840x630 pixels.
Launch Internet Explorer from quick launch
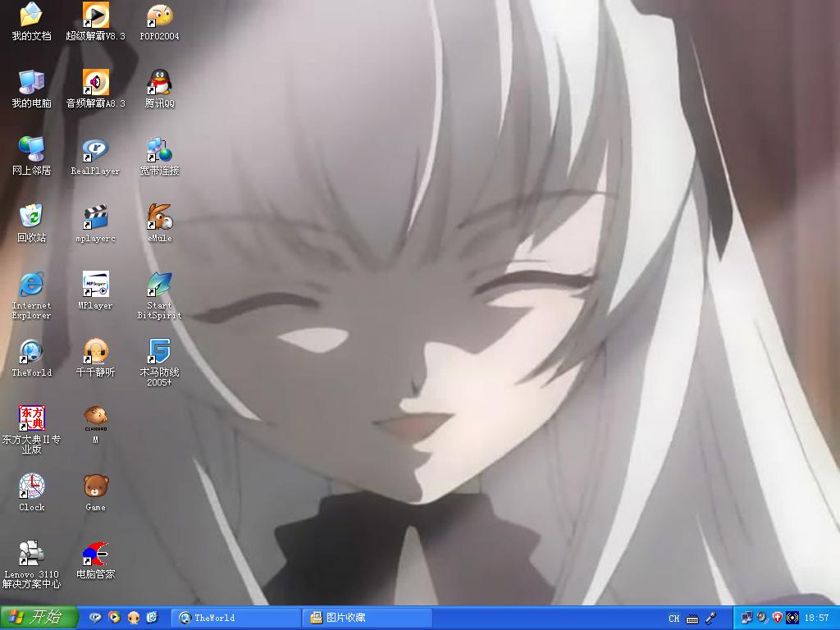(152, 618)
